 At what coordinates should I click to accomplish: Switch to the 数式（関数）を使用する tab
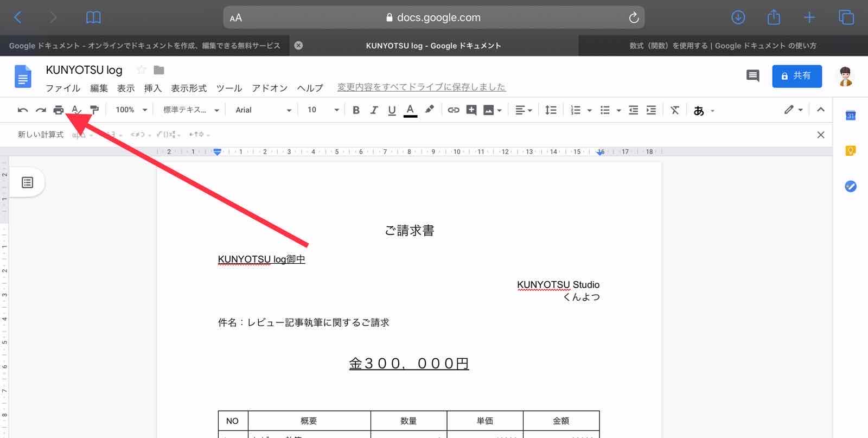[723, 46]
